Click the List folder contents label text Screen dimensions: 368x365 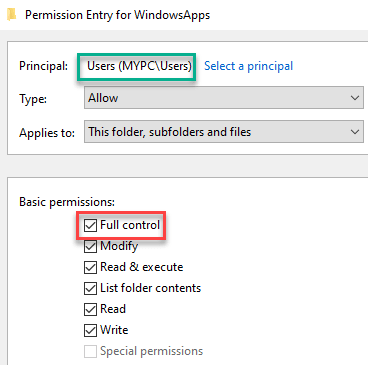151,288
